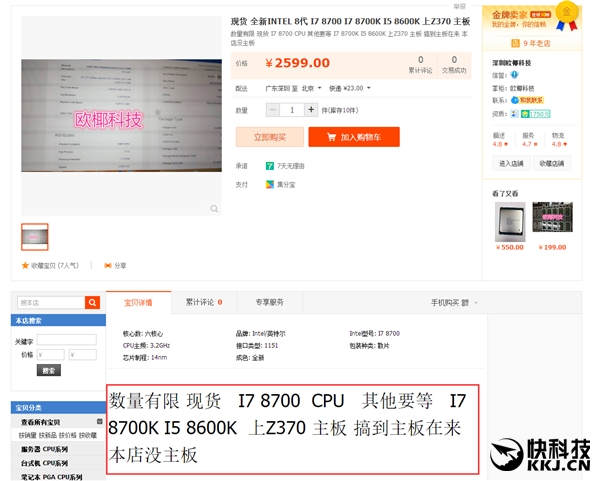The image size is (600, 481).
Task: Click the 立即购买 buy now button
Action: [270, 137]
